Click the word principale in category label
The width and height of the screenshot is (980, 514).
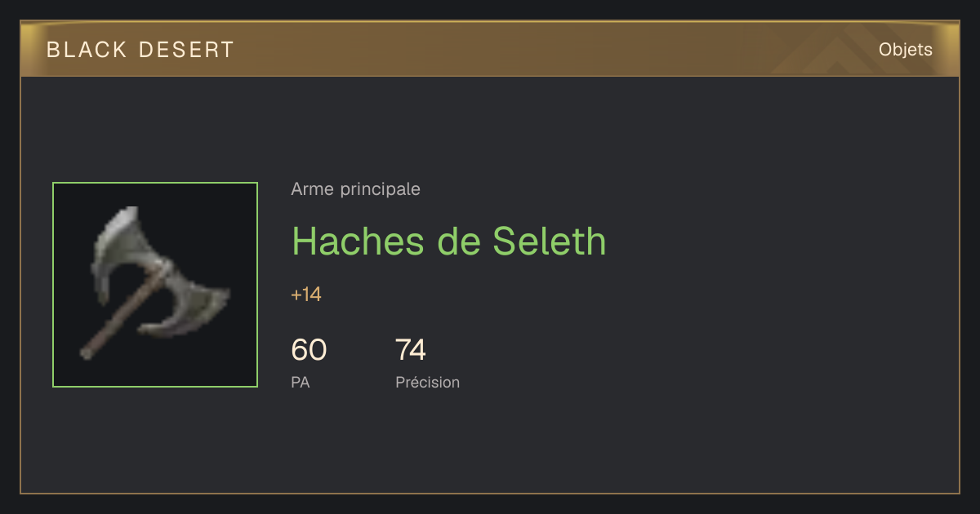381,189
